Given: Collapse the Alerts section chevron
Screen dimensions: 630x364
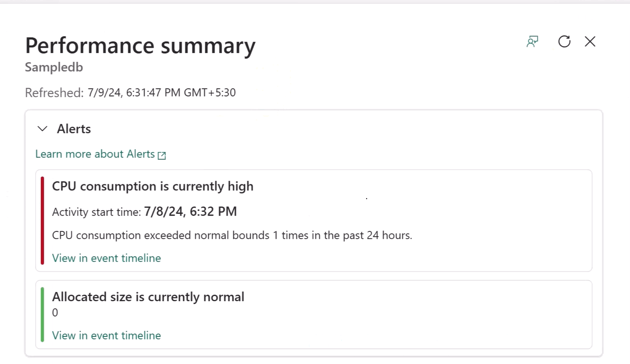Looking at the screenshot, I should pyautogui.click(x=42, y=129).
